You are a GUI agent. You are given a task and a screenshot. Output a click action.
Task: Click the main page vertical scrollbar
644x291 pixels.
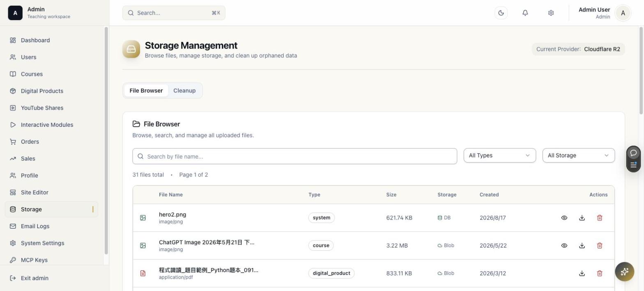click(x=641, y=71)
